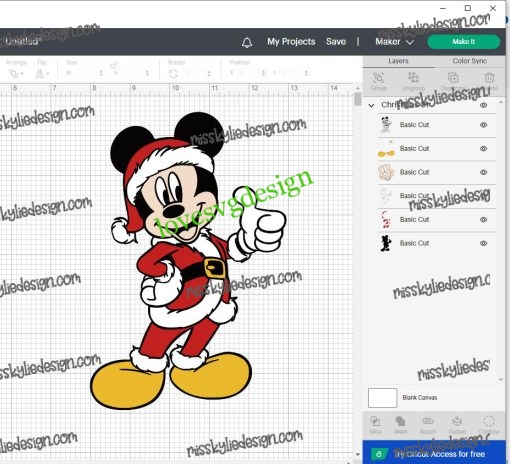Hide the outline Mickey Basic Cut layer

483,125
